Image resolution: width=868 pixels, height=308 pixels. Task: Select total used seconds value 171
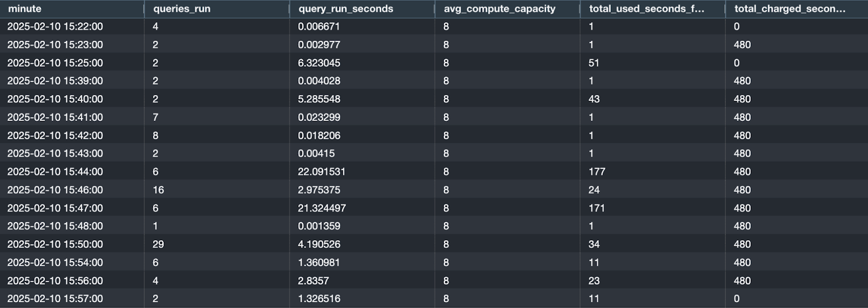[x=597, y=208]
